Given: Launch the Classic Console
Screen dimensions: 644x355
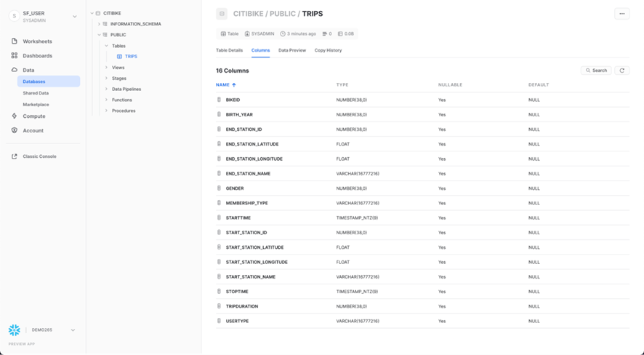Looking at the screenshot, I should coord(39,156).
